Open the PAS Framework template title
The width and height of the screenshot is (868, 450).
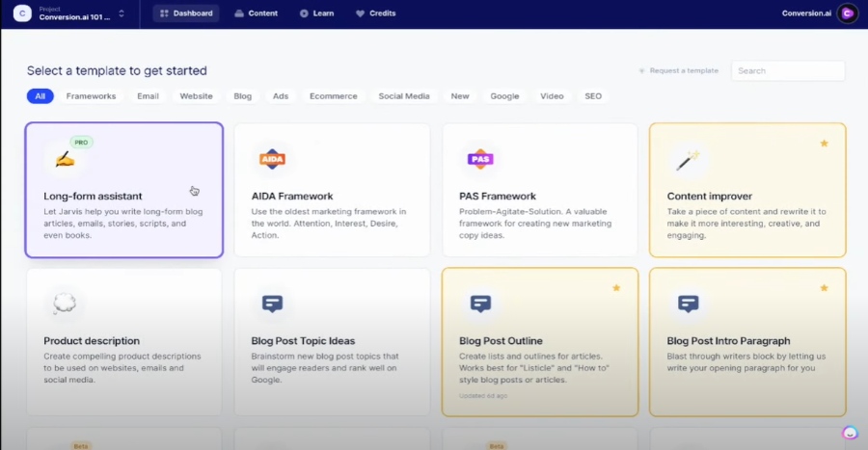pos(498,197)
